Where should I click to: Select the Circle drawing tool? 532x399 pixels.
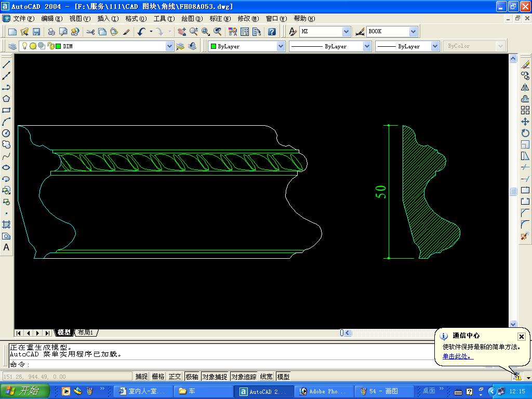[6, 133]
